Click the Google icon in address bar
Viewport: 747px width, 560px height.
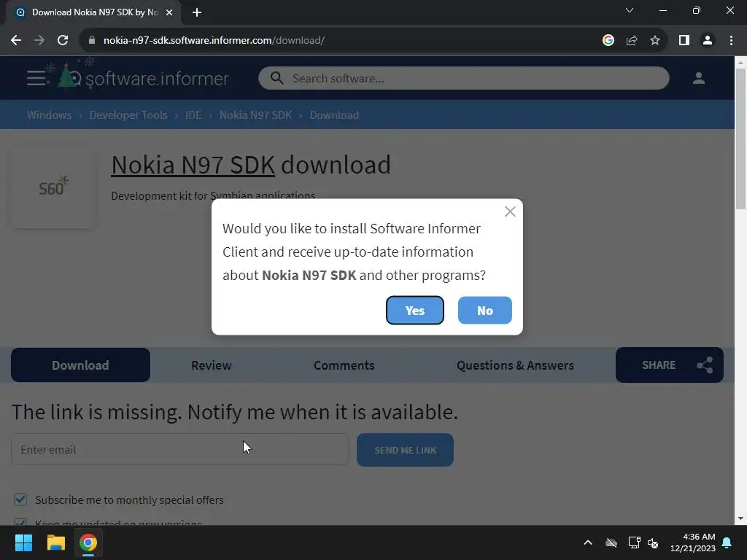608,41
